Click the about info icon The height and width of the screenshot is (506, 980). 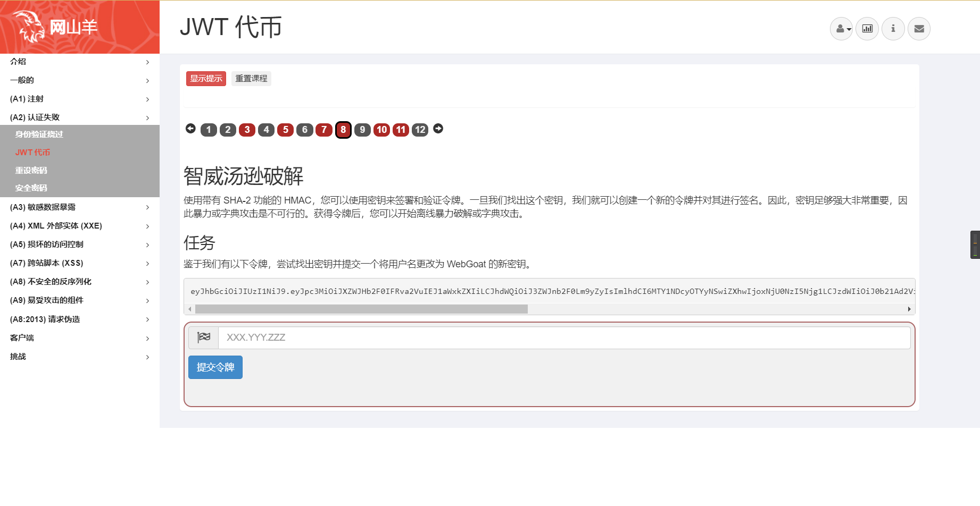click(x=893, y=29)
